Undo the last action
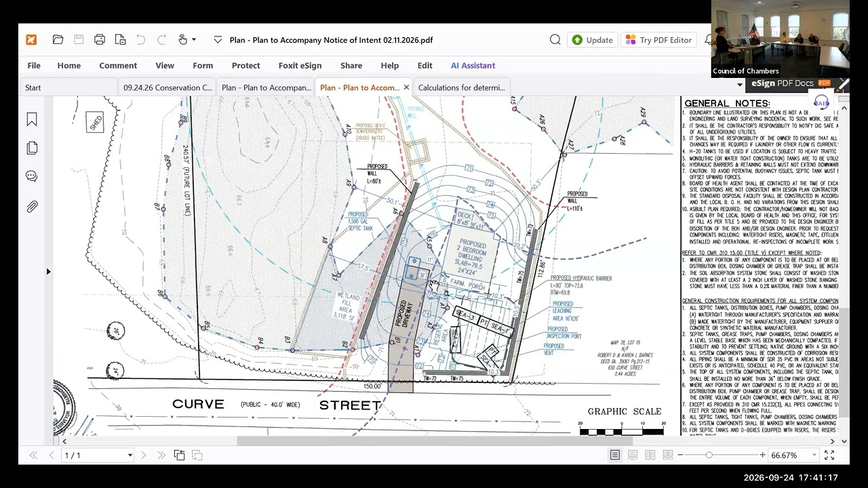868x488 pixels. point(140,40)
